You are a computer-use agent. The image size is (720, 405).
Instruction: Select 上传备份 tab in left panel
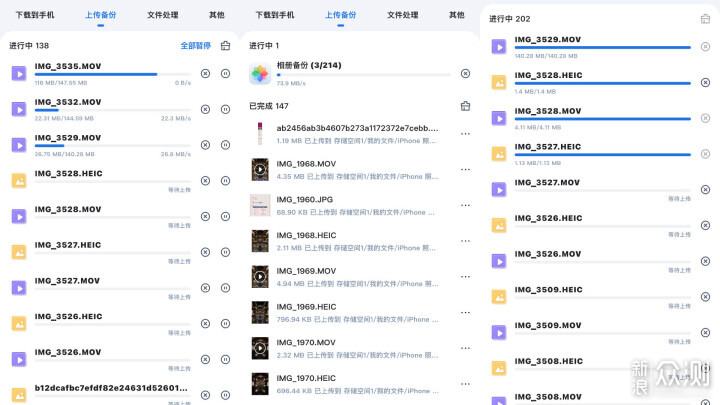(x=101, y=15)
